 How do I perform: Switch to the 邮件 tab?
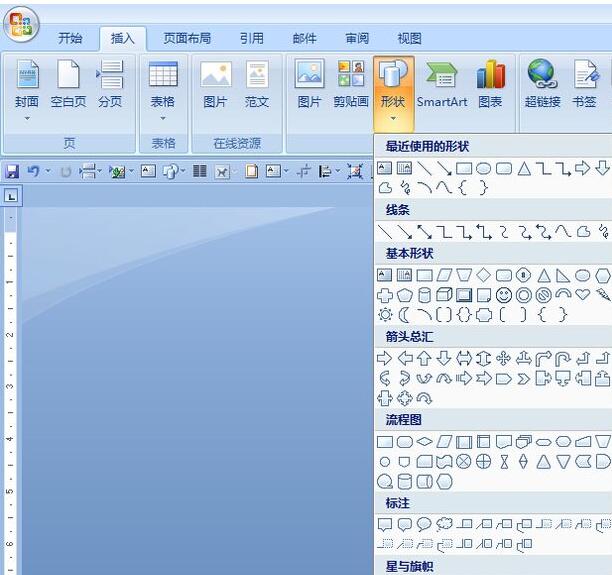[x=304, y=38]
